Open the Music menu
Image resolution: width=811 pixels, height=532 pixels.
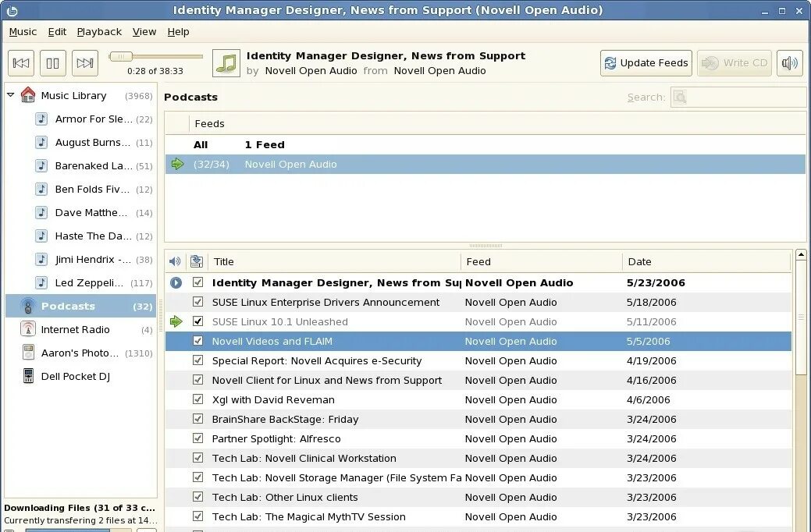[x=23, y=31]
